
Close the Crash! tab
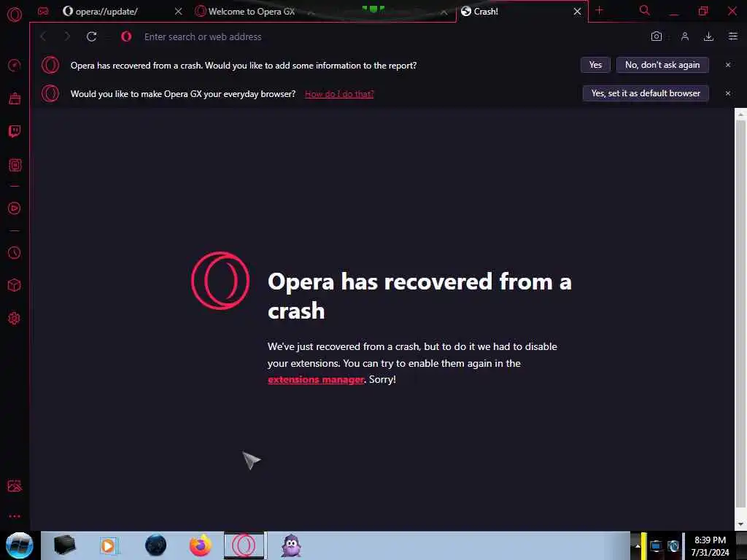coord(578,12)
